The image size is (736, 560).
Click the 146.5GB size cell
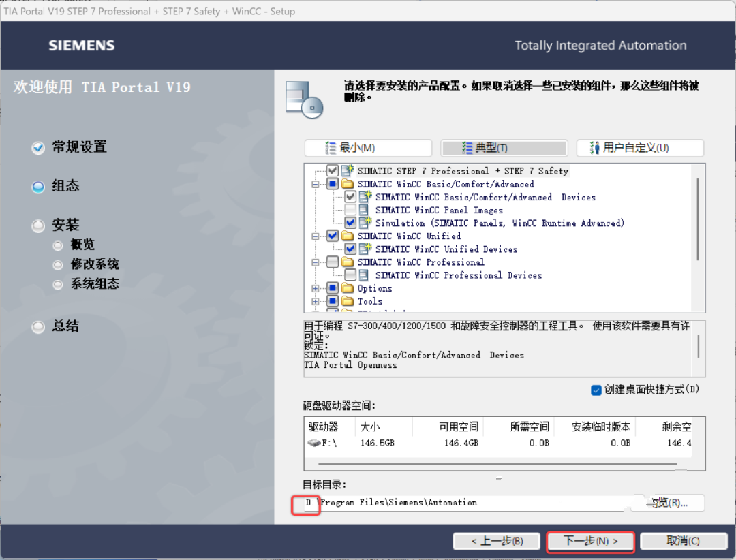(x=378, y=443)
